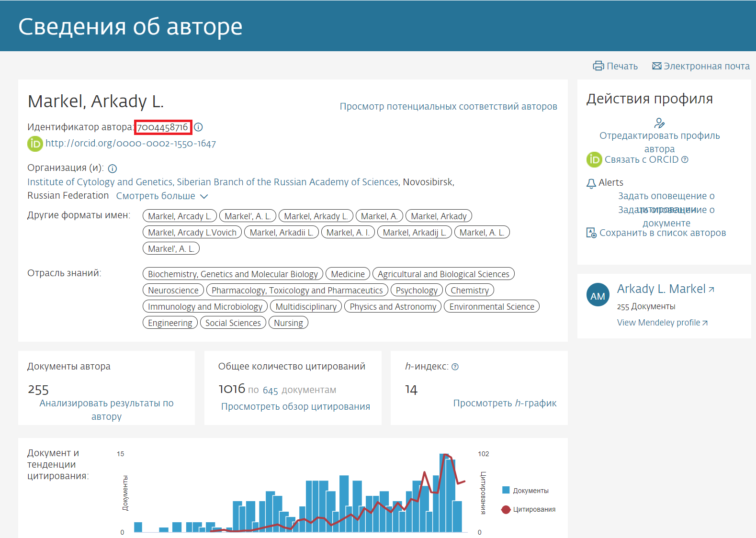Open Просмотреть h-график link

click(505, 403)
